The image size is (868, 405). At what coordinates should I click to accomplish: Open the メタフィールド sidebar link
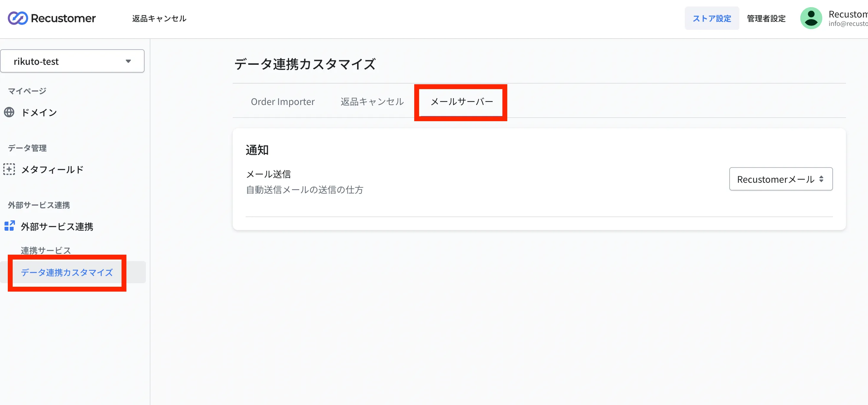point(52,169)
